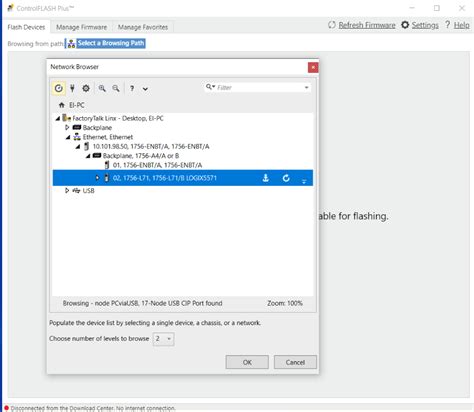The width and height of the screenshot is (474, 412).
Task: Expand the 02, 1756-L71 controller node
Action: click(x=97, y=178)
